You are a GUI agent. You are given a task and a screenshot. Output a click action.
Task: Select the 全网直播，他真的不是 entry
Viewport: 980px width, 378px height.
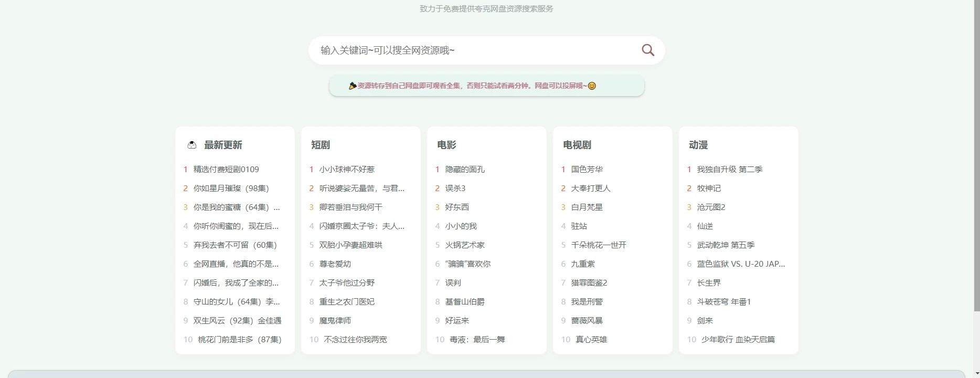(236, 264)
